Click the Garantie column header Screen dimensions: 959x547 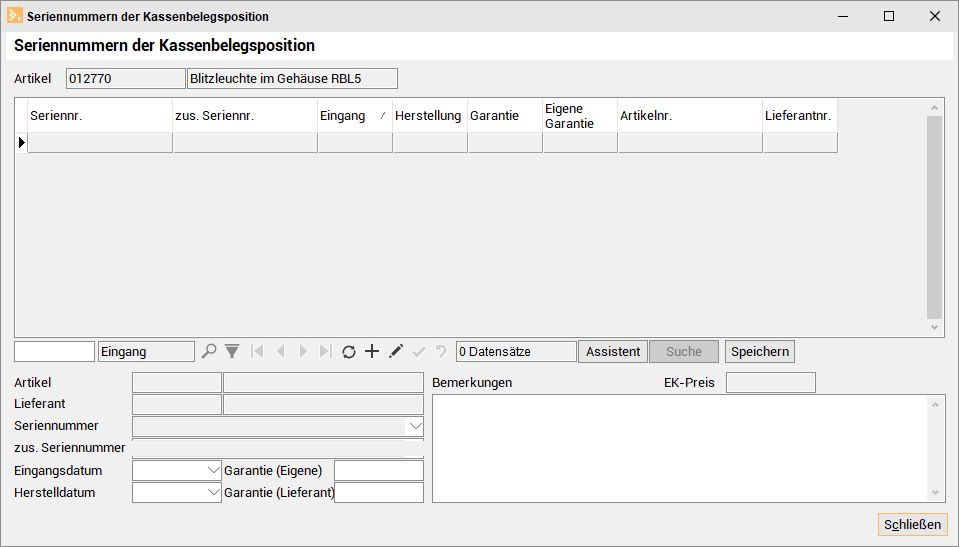[x=505, y=116]
